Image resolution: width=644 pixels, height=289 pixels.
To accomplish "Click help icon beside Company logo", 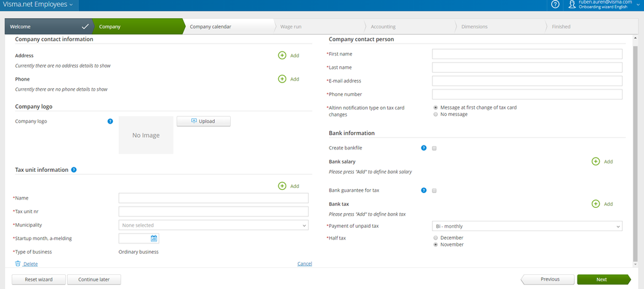I will click(x=110, y=121).
